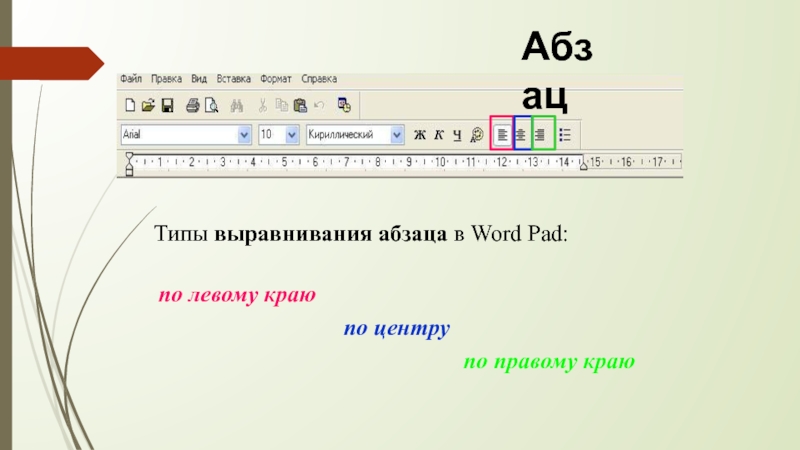Expand the font size dropdown arrow
Image resolution: width=800 pixels, height=450 pixels.
click(291, 135)
